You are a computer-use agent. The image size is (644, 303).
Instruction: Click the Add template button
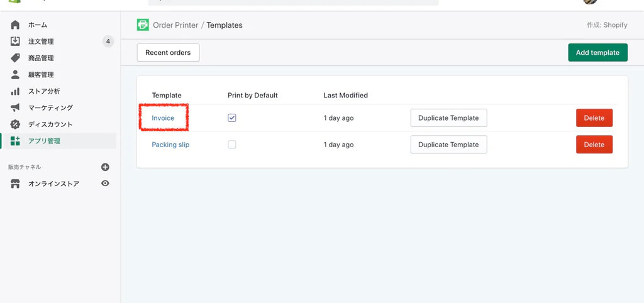[x=597, y=53]
